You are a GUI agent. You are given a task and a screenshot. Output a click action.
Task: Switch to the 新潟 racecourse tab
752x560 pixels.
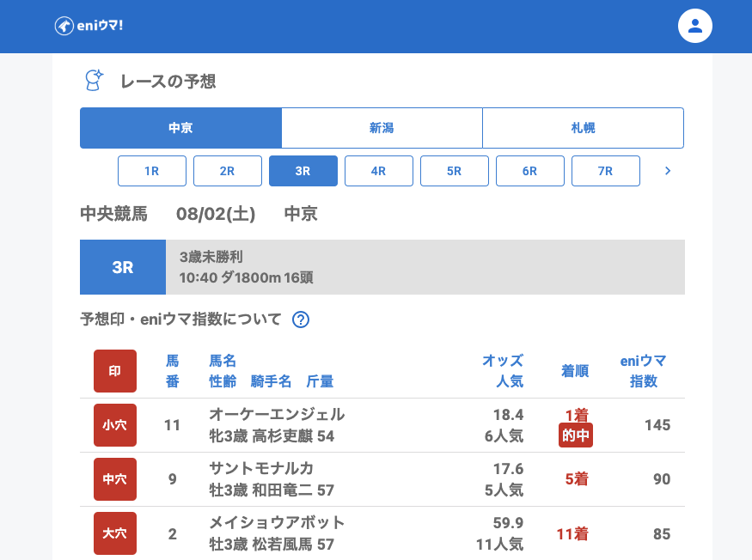click(x=382, y=128)
